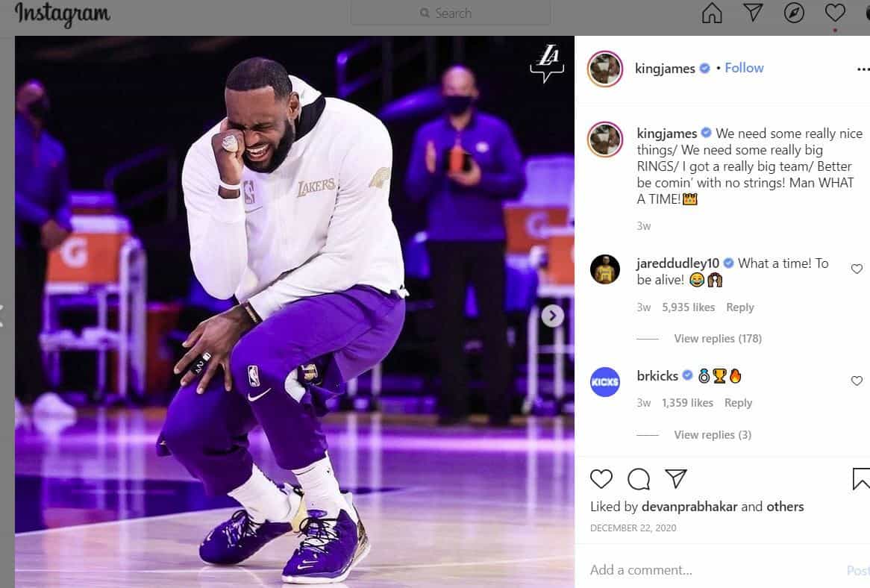Screen dimensions: 870x588
Task: Open the Home feed icon
Action: (x=711, y=13)
